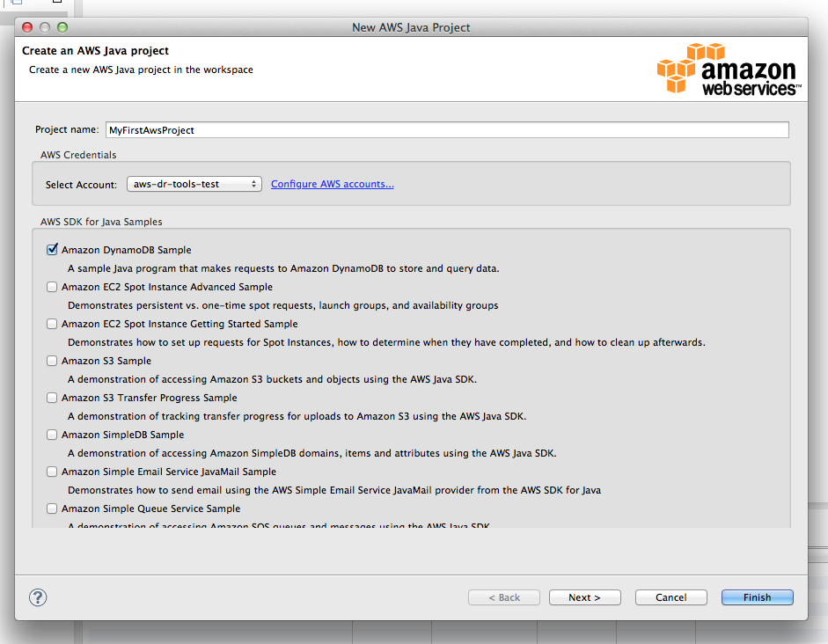Click the Spot Instances clean up description

[386, 342]
